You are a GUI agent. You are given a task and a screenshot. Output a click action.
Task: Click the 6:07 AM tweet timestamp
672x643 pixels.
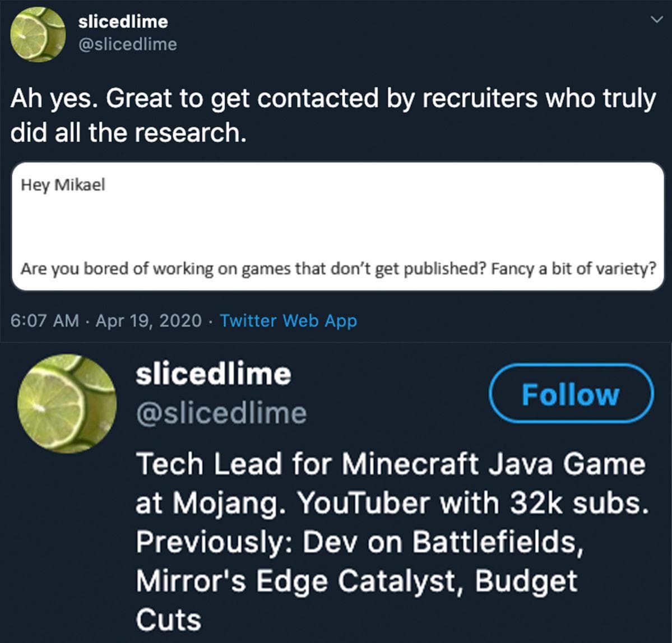click(x=45, y=321)
